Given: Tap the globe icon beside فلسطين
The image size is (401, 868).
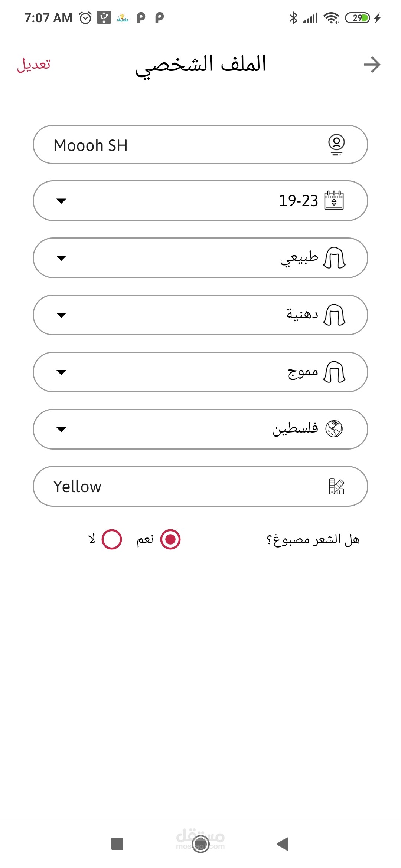Looking at the screenshot, I should (x=334, y=429).
